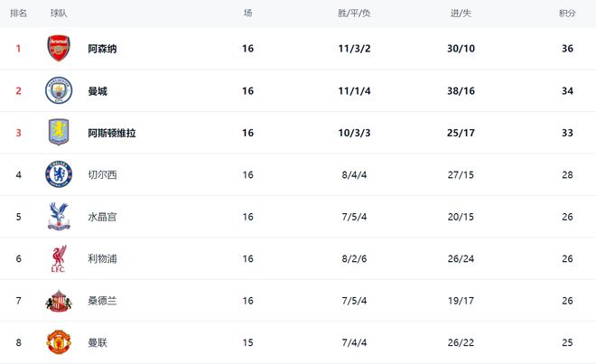Click the 进/失 goals column header
The width and height of the screenshot is (596, 364).
(x=461, y=14)
